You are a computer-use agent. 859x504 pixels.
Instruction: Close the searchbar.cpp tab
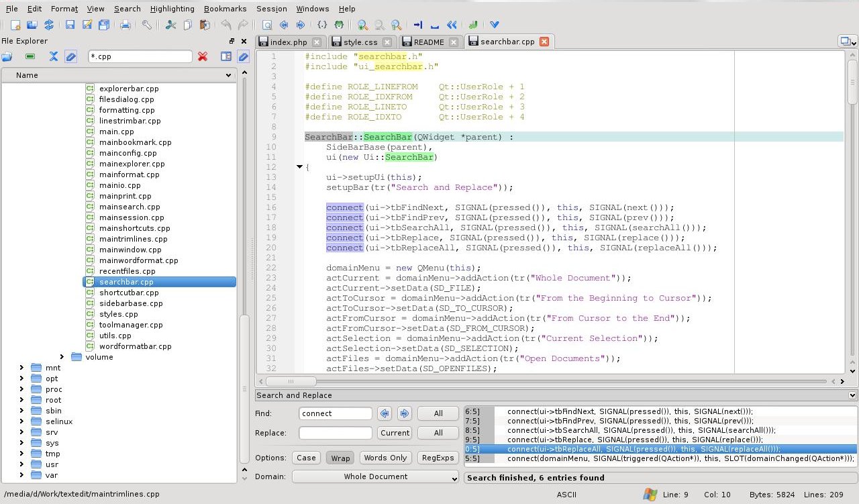coord(544,42)
